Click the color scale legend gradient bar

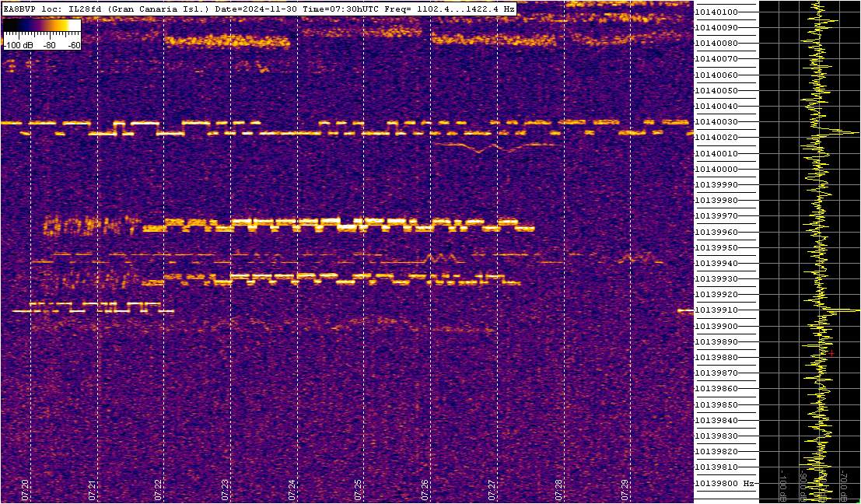(x=42, y=25)
